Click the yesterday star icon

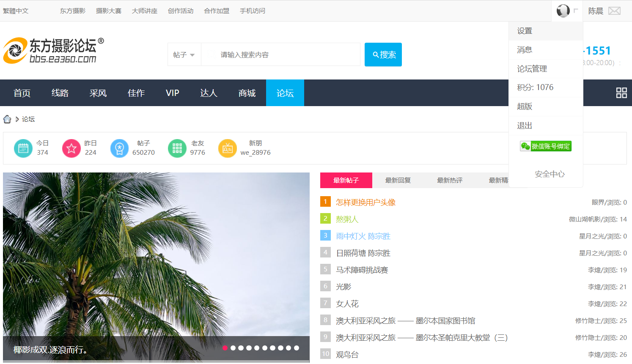(71, 148)
